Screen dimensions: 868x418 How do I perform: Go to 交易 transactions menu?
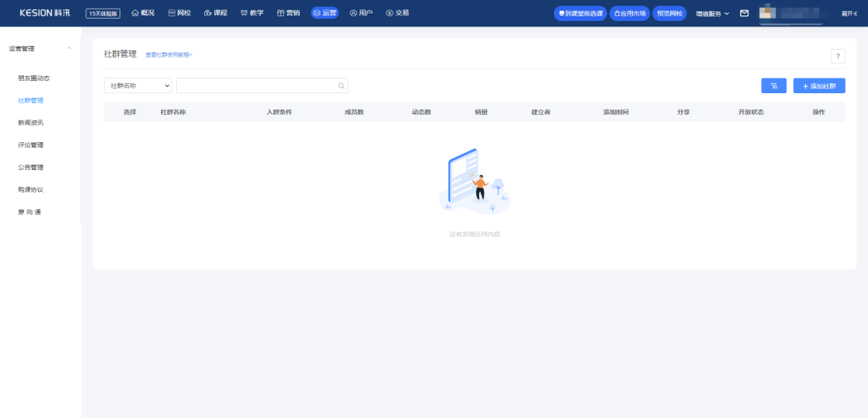tap(398, 12)
